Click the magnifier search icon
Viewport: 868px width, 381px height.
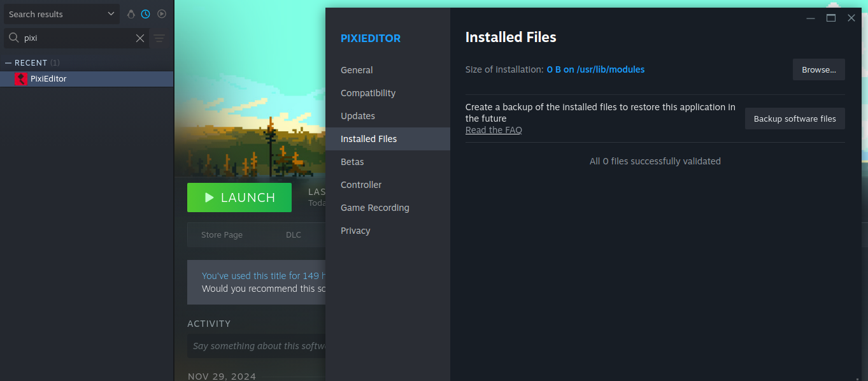click(x=13, y=38)
